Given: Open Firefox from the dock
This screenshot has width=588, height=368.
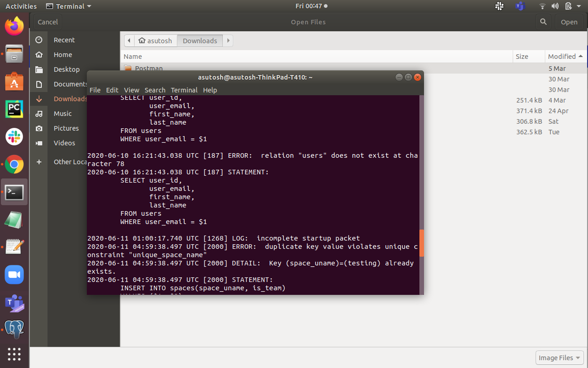Looking at the screenshot, I should pyautogui.click(x=14, y=26).
